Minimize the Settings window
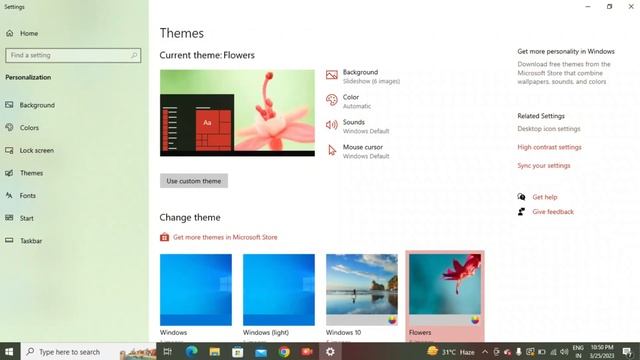The height and width of the screenshot is (360, 640). point(588,7)
